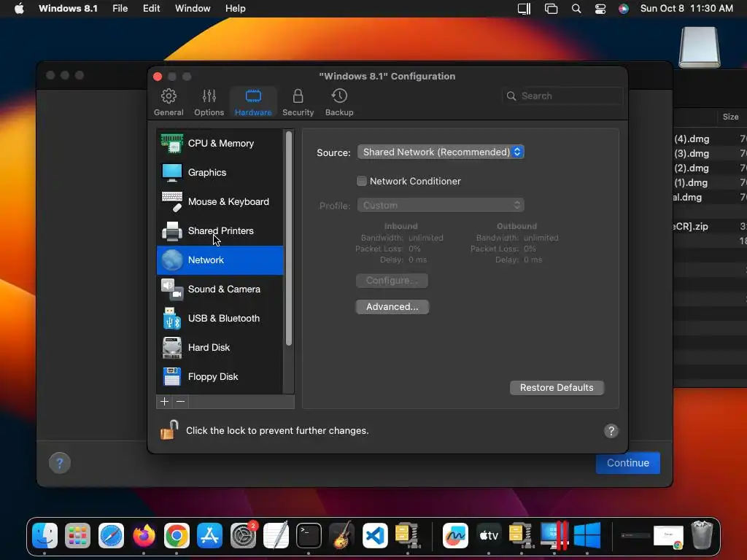Launch GarageBand from the Dock
The image size is (747, 560).
(x=341, y=536)
